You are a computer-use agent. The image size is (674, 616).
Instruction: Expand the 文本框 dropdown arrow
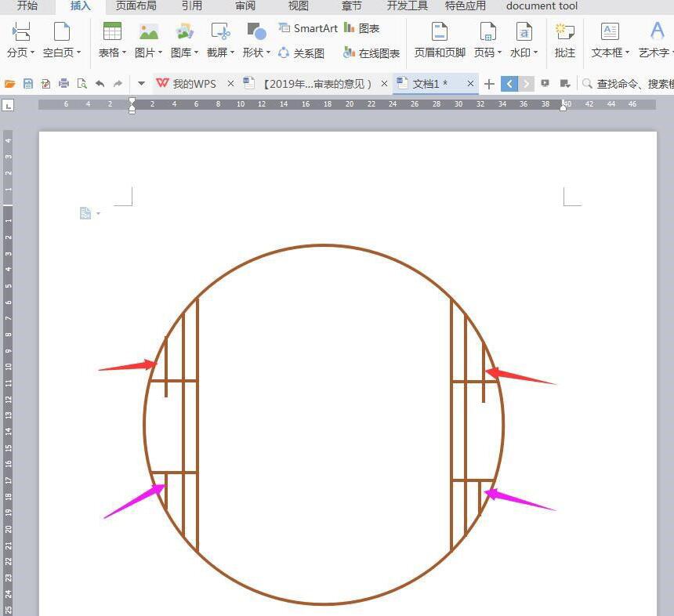(627, 53)
